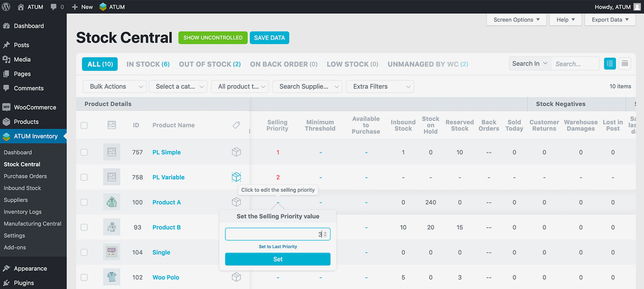
Task: Switch to the Low Stock tab
Action: click(x=353, y=64)
